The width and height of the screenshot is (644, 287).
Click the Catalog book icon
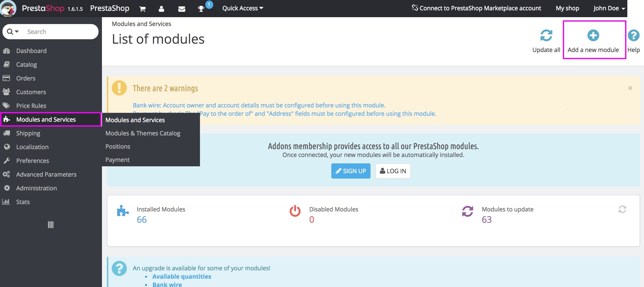tap(7, 64)
